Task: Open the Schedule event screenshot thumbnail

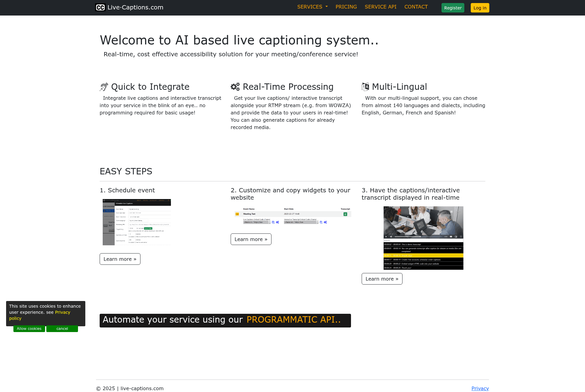Action: point(137,222)
